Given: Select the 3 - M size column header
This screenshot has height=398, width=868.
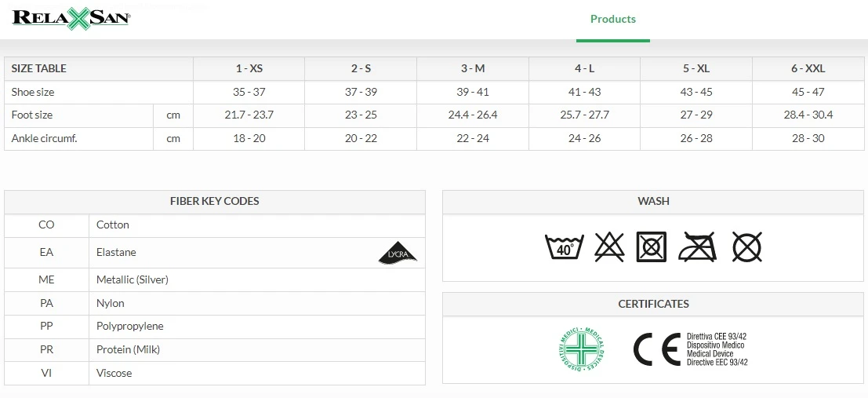Looking at the screenshot, I should [x=473, y=68].
